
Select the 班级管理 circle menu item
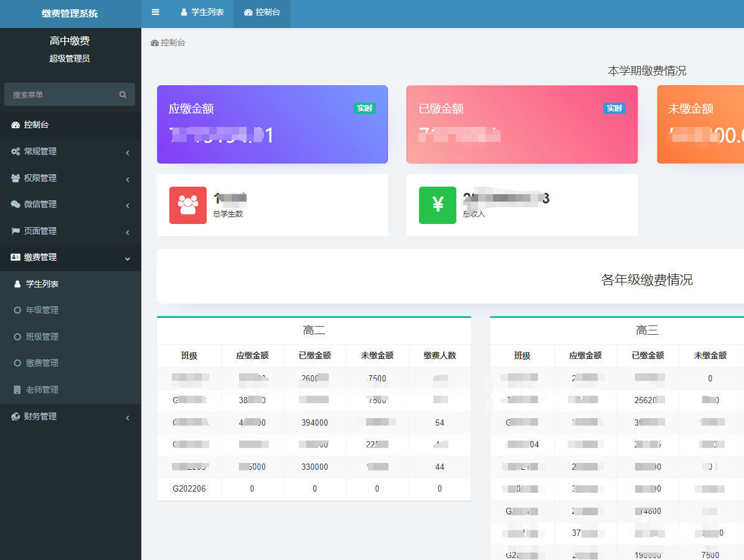[42, 337]
